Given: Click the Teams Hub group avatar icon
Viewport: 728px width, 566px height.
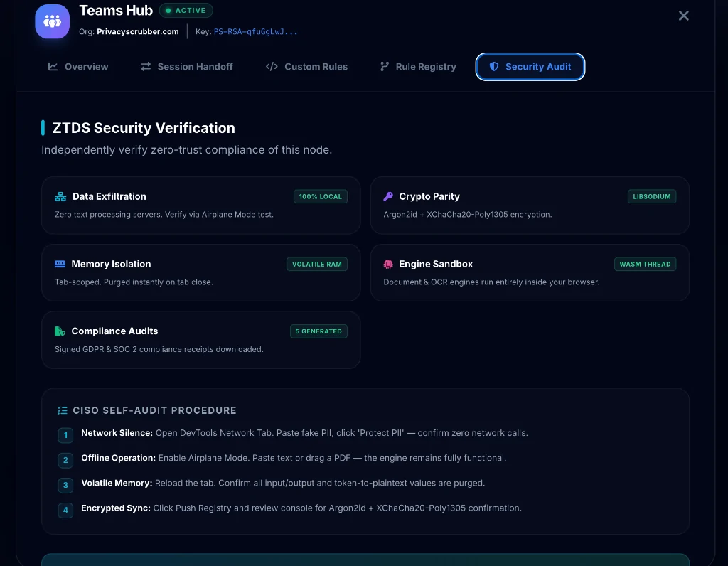Looking at the screenshot, I should (52, 21).
